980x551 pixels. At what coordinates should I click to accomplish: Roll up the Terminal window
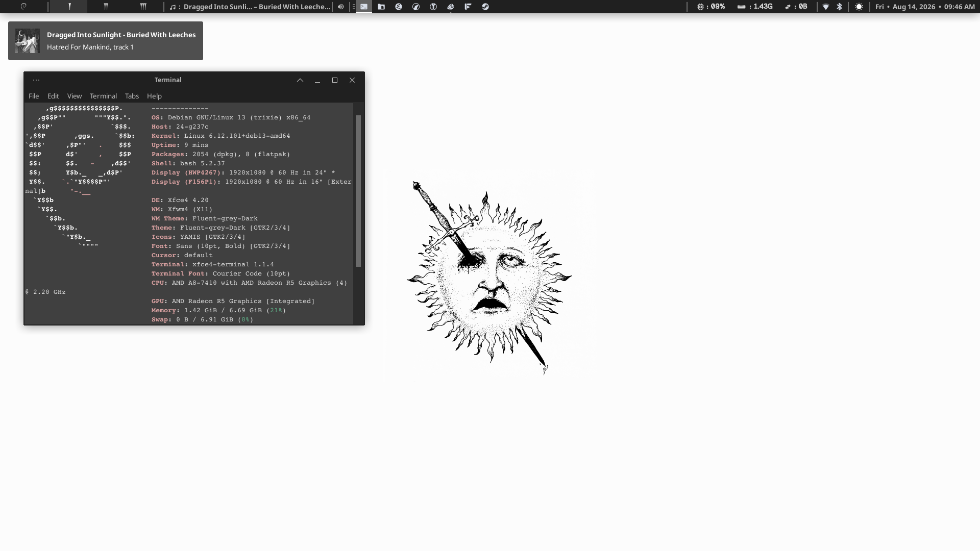[x=300, y=80]
